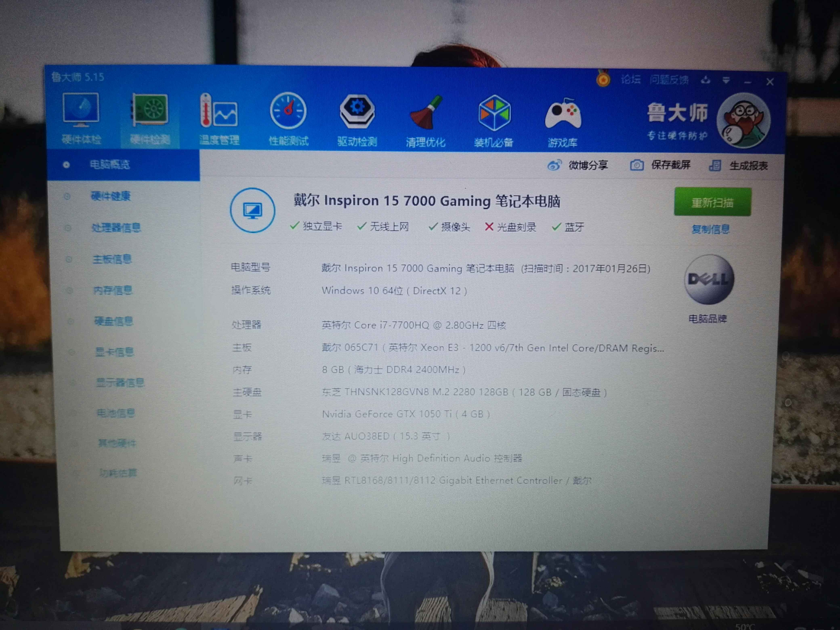Screen dimensions: 840x630
Task: Click the THNSNK128GVN8 main disk value
Action: pos(464,392)
